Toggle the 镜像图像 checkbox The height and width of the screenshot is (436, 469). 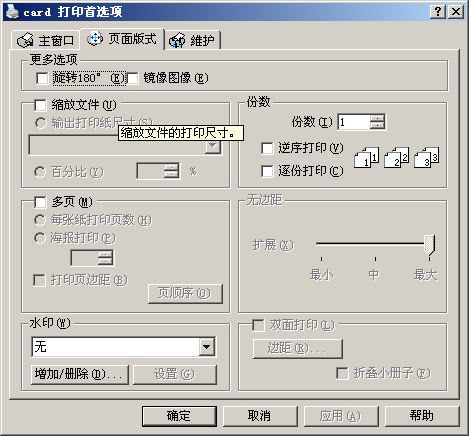133,79
